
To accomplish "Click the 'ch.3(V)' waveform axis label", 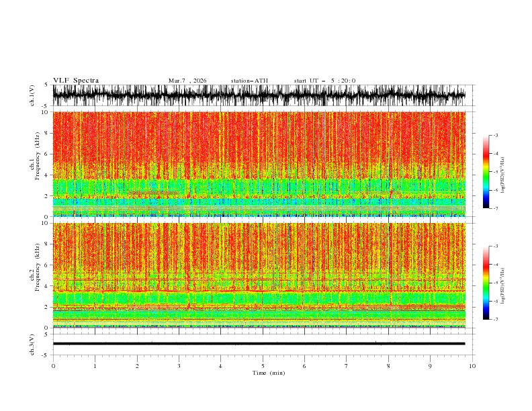I will coord(32,345).
